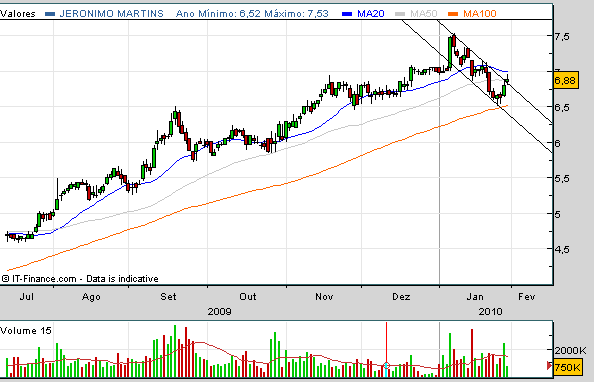Select the MA50 legend label
Screen dimensions: 594x382
tap(424, 14)
